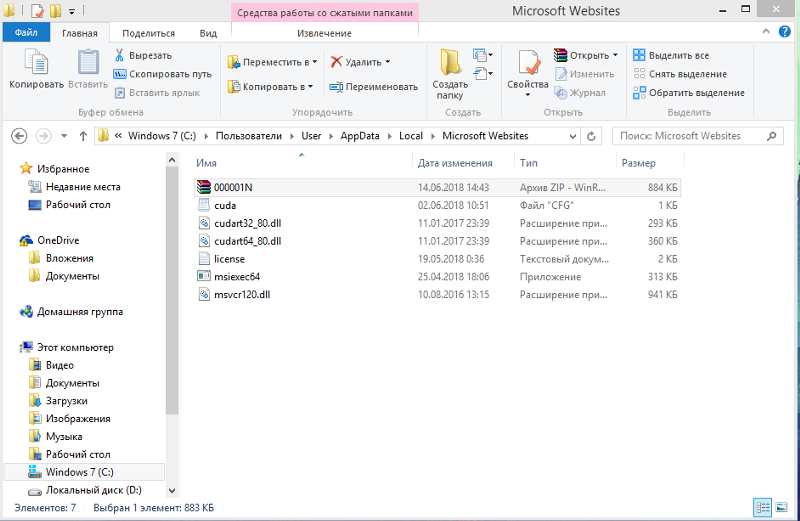Go up one folder level arrow
Screen dimensions: 800x521
tap(83, 136)
